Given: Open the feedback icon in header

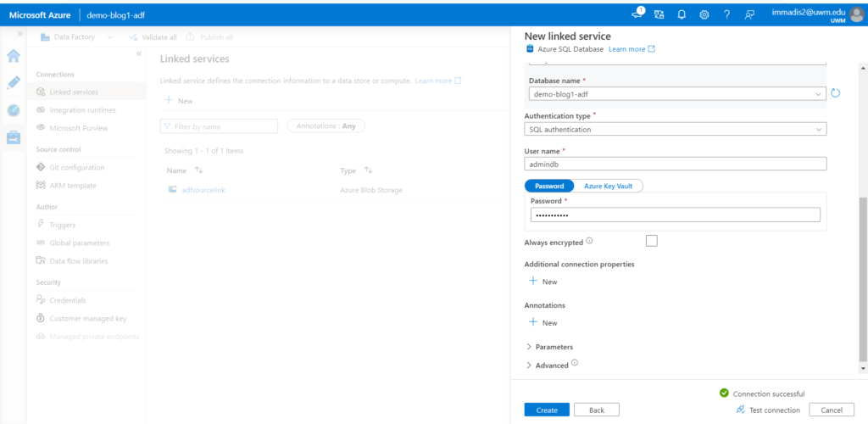Looking at the screenshot, I should coord(749,15).
